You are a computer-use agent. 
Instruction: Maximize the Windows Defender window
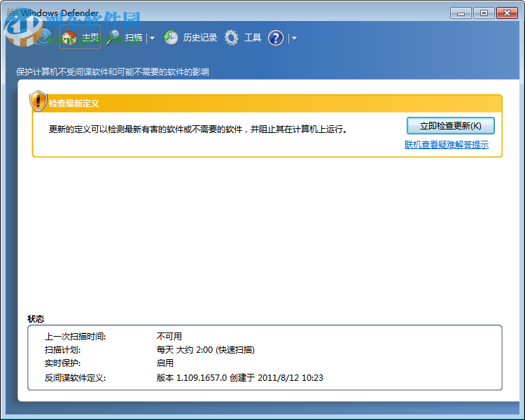click(484, 13)
